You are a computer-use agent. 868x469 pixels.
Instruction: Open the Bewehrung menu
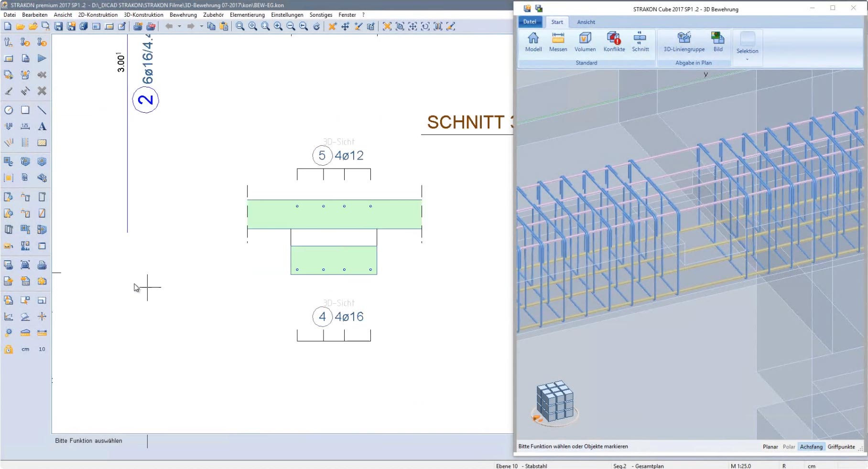click(183, 15)
